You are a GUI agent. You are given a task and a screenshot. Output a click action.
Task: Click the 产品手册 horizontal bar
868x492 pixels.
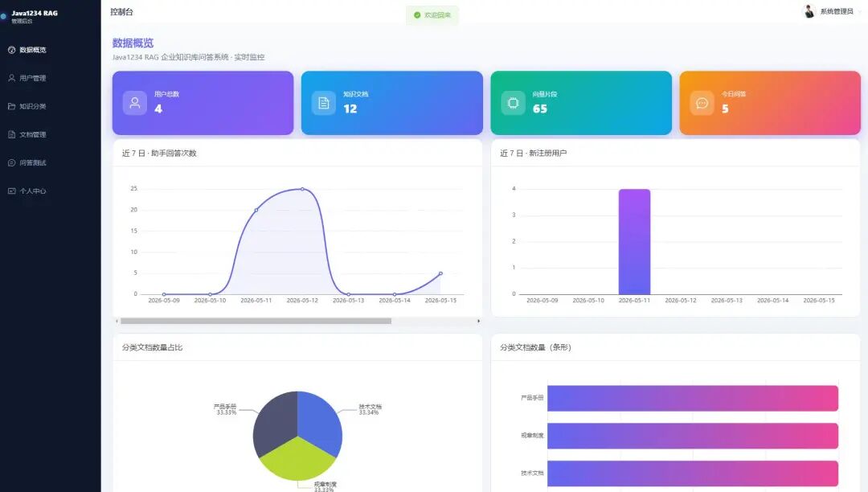[x=693, y=399]
